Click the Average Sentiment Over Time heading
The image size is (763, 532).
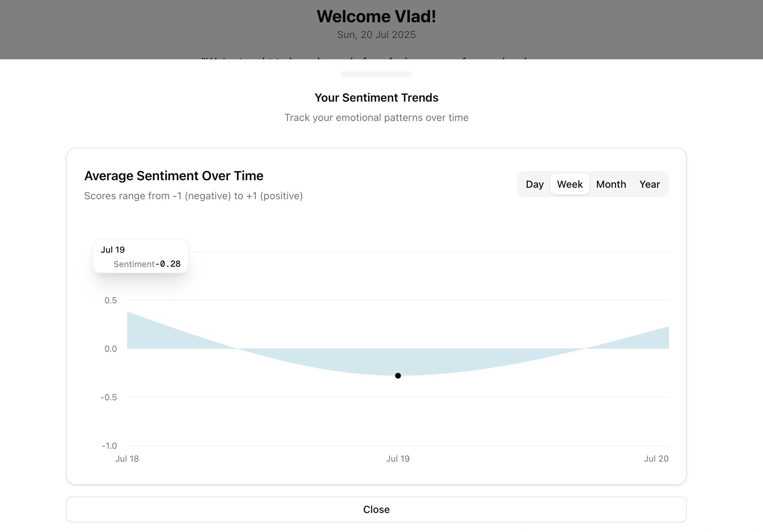point(174,176)
